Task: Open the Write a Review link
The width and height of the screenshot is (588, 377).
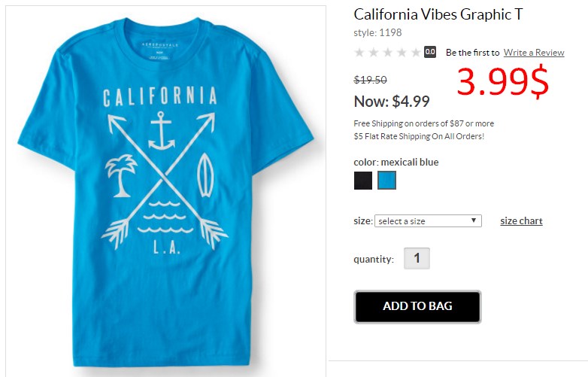Action: 534,53
